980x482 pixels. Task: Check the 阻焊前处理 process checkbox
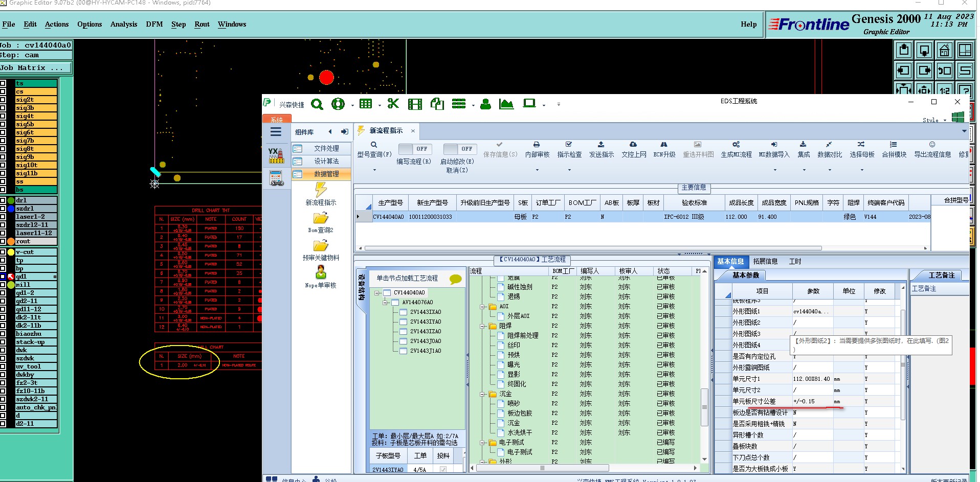click(501, 336)
